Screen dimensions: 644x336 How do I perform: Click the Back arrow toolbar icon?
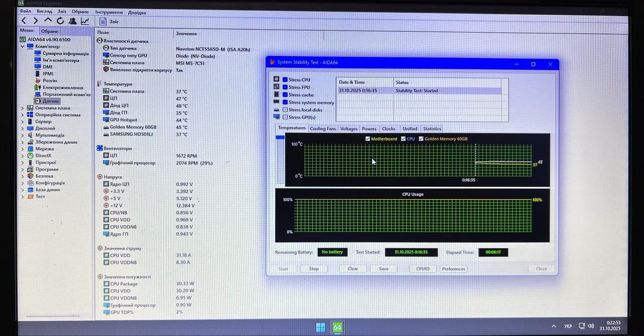(x=24, y=21)
